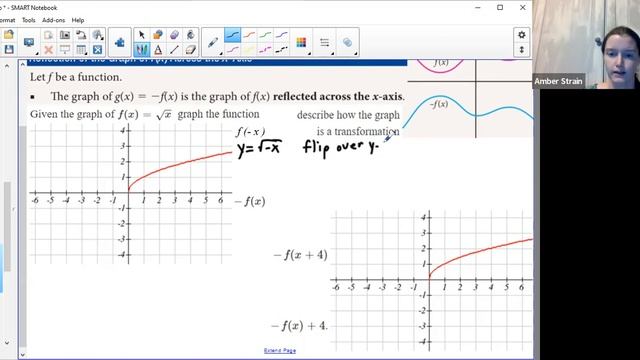
Task: Click the red Delete X icon
Action: click(x=48, y=50)
